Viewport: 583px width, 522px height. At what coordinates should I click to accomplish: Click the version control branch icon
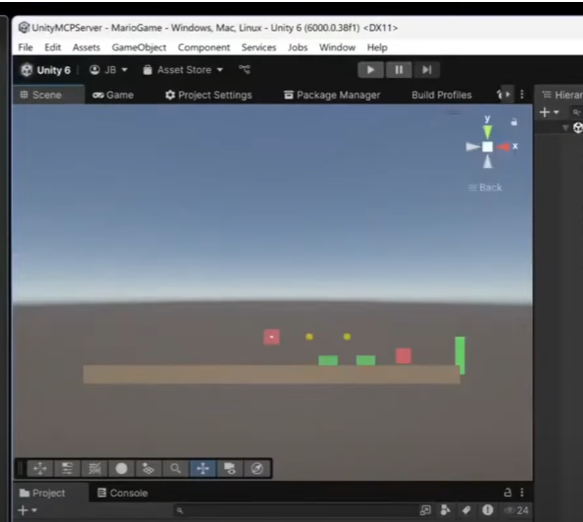(245, 70)
